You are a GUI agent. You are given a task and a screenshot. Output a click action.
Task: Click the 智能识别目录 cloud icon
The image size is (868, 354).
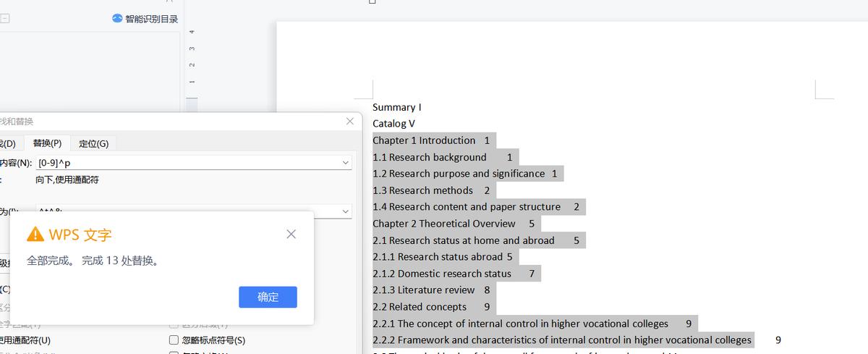(x=117, y=19)
